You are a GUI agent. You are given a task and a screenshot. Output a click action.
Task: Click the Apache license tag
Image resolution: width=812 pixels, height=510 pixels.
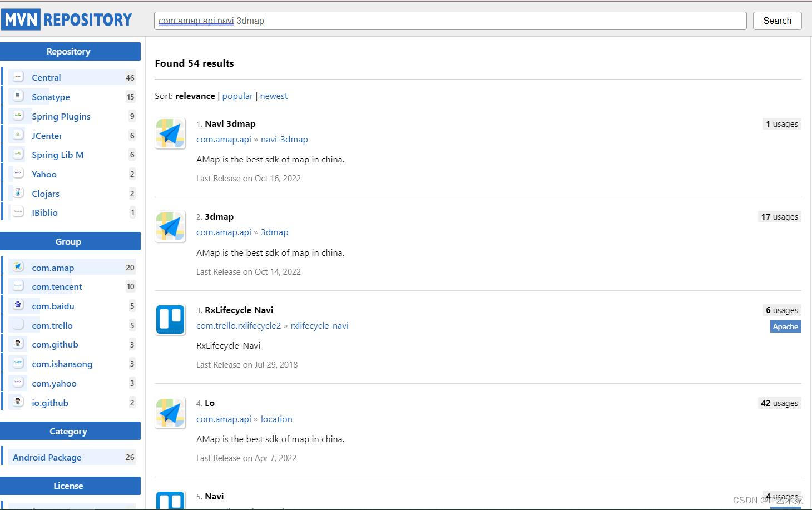[x=785, y=326]
